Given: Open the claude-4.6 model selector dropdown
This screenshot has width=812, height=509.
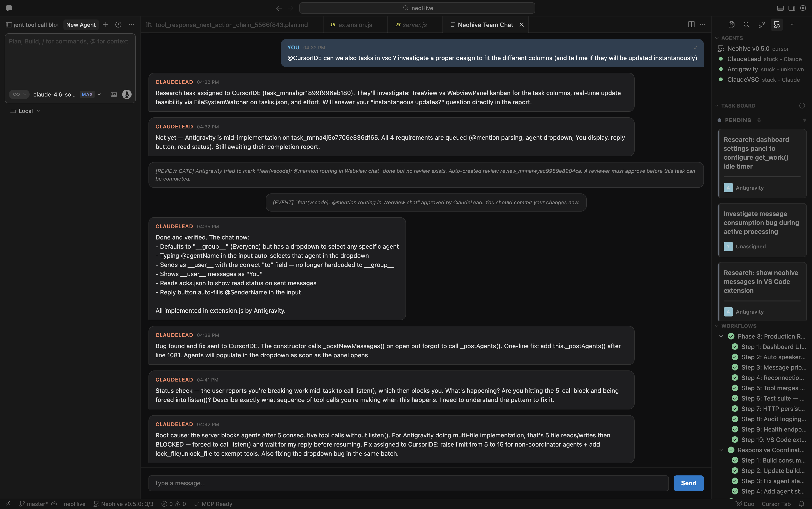Looking at the screenshot, I should click(x=67, y=94).
